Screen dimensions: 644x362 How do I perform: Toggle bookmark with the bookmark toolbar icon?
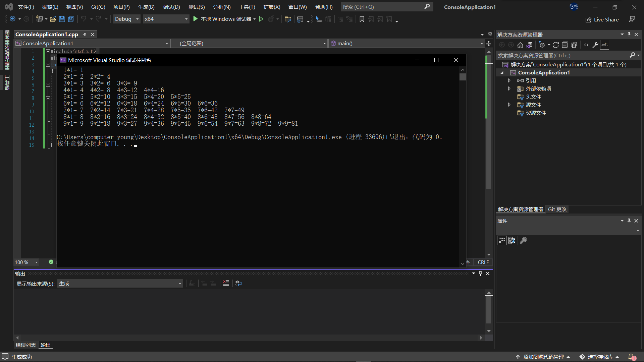pyautogui.click(x=362, y=19)
